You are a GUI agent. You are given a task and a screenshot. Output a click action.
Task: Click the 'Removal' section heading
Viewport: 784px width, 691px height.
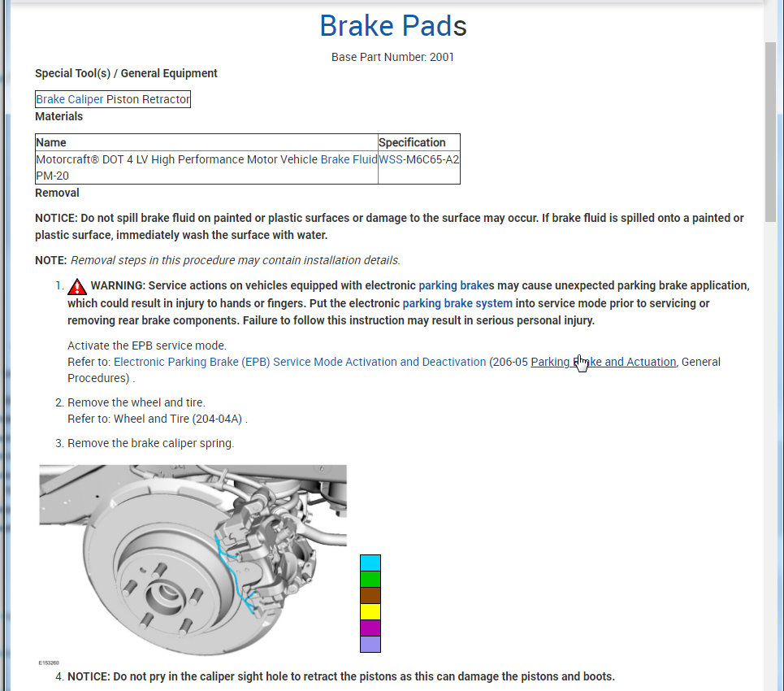point(57,193)
